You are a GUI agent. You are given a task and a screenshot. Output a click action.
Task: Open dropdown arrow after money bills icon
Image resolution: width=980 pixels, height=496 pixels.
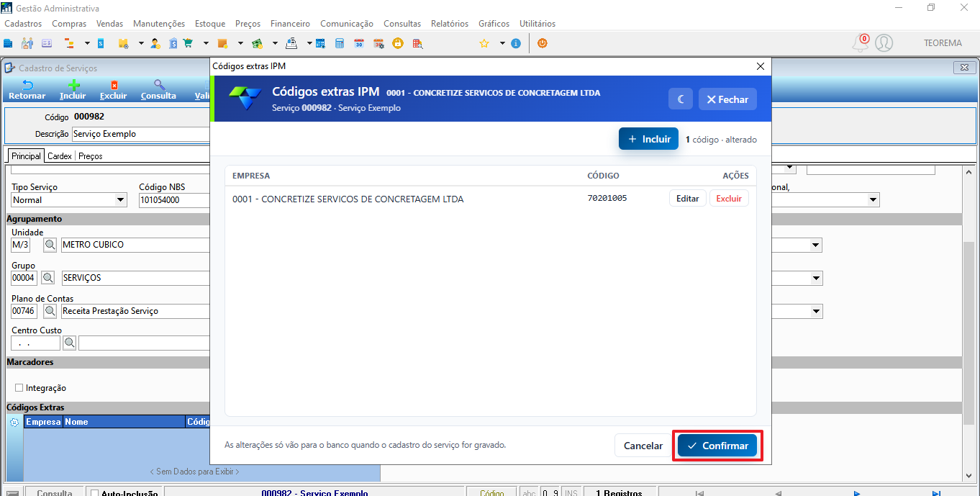[275, 43]
